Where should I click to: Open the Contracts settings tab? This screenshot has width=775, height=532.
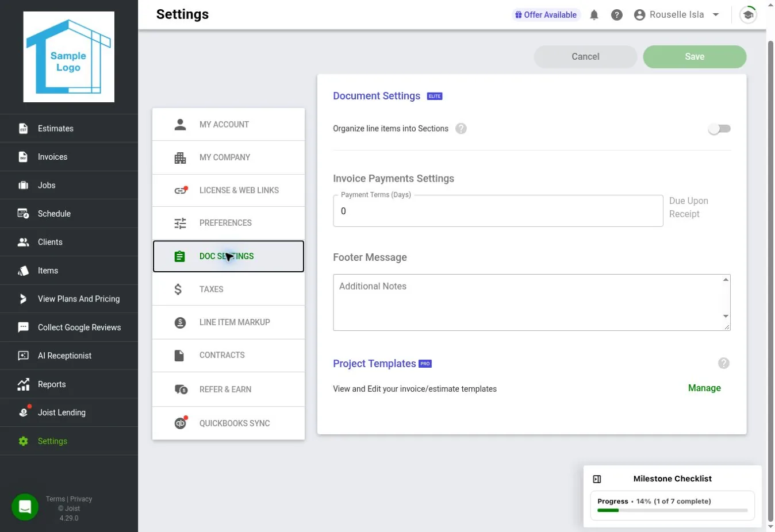[228, 356]
